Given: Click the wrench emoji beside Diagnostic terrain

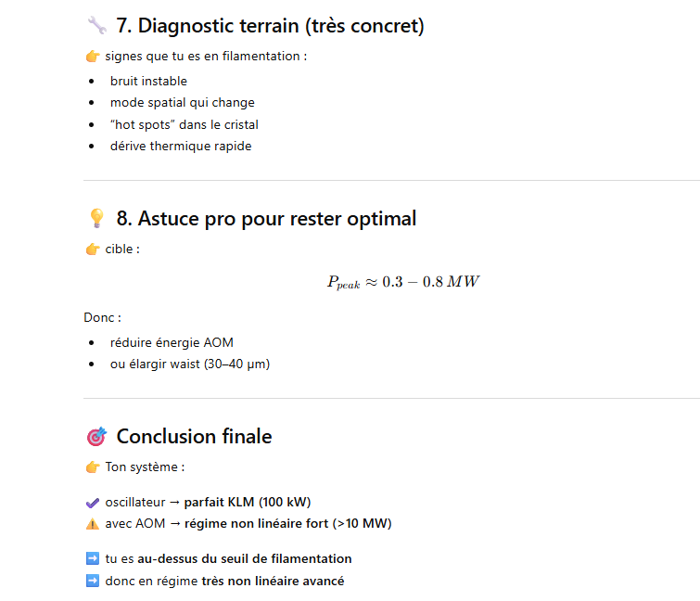Looking at the screenshot, I should [x=96, y=25].
